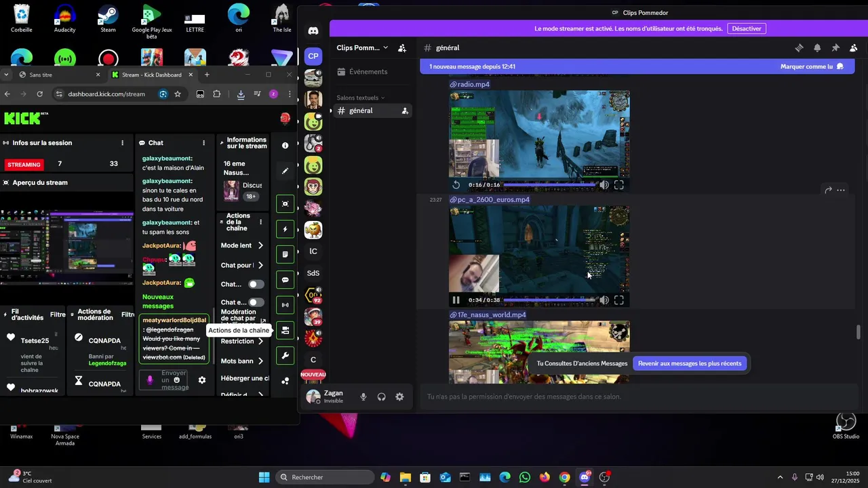The image size is (868, 488).
Task: Pause the pc_a_2600_euros.mp4 video
Action: point(456,300)
